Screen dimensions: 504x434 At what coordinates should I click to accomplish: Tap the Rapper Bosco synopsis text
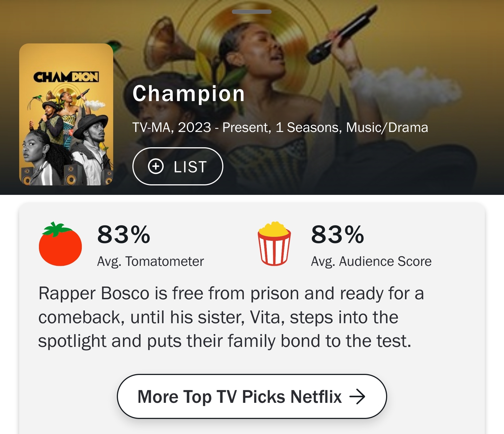point(231,317)
